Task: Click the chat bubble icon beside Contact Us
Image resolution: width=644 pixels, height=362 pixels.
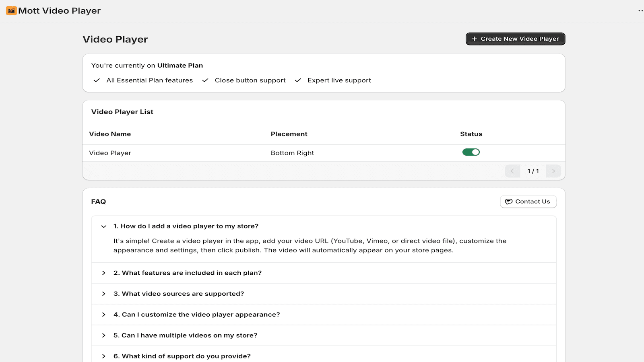Action: click(x=509, y=202)
